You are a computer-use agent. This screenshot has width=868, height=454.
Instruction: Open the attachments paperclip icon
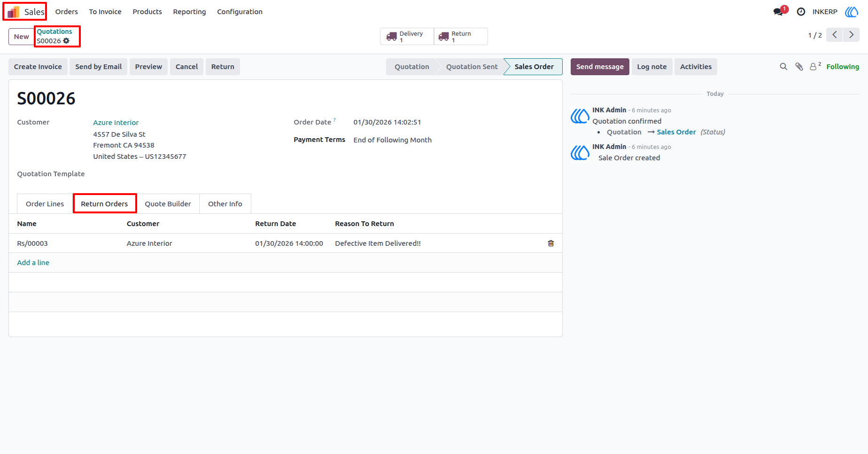(799, 67)
